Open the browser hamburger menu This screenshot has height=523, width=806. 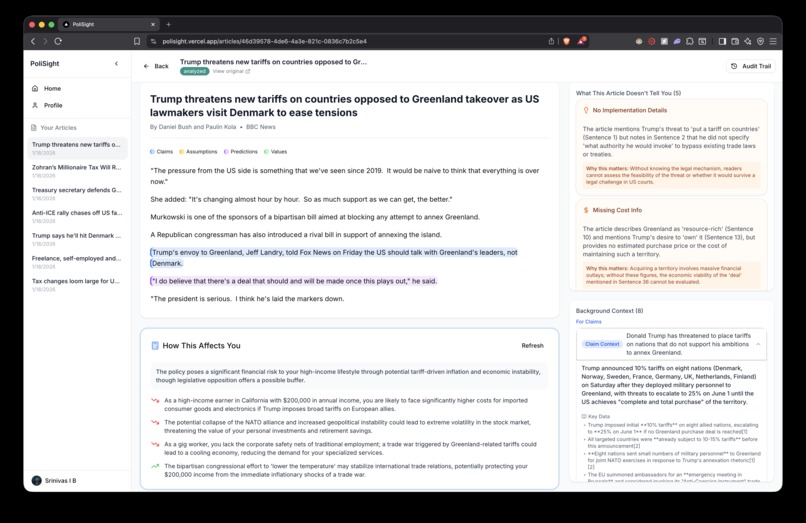[x=773, y=41]
